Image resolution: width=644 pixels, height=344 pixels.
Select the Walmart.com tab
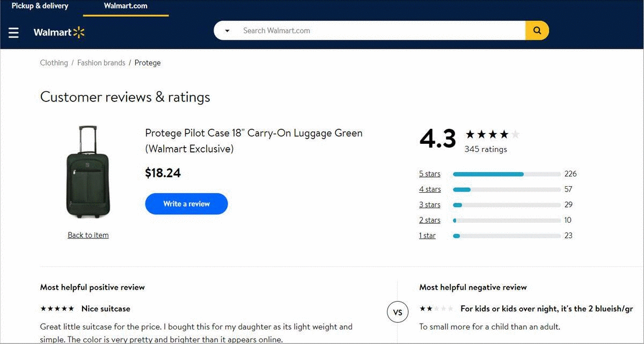click(126, 7)
